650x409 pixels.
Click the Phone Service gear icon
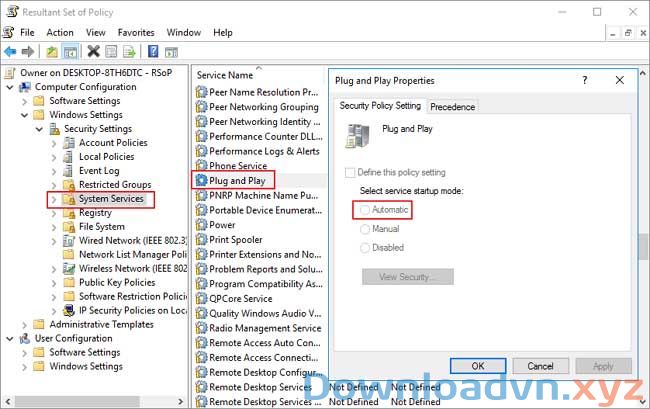[201, 165]
